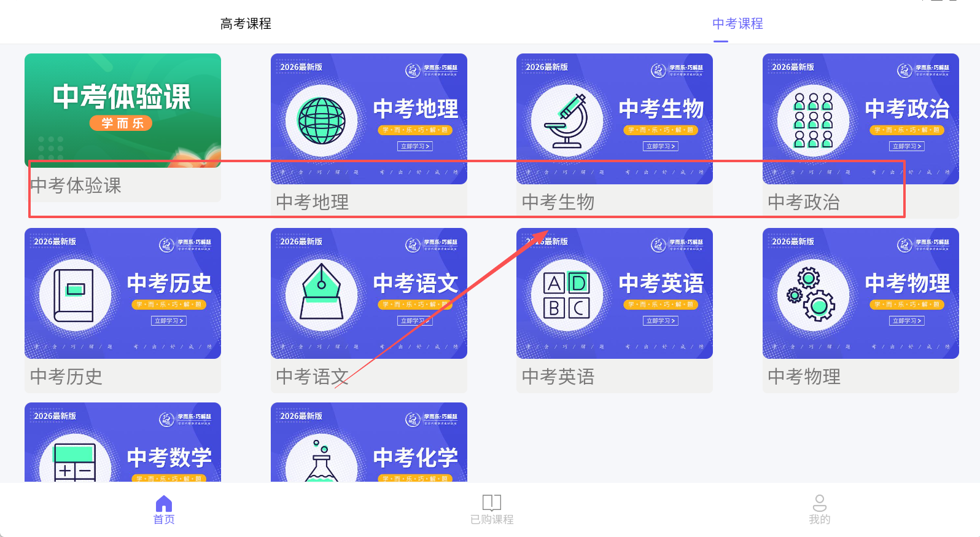Image resolution: width=980 pixels, height=537 pixels.
Task: Click the flask icon on 中考化学 card
Action: (x=321, y=460)
